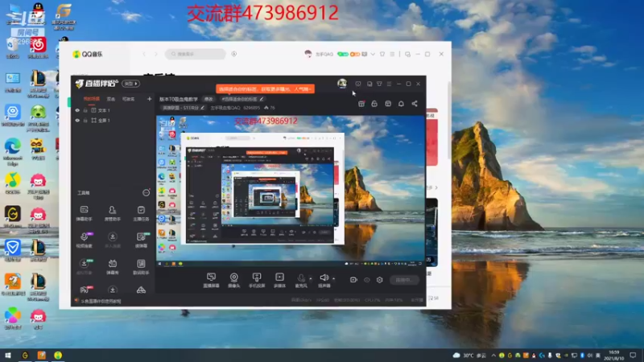644x362 pixels.
Task: Select the 全屏 1 source row
Action: [112, 121]
